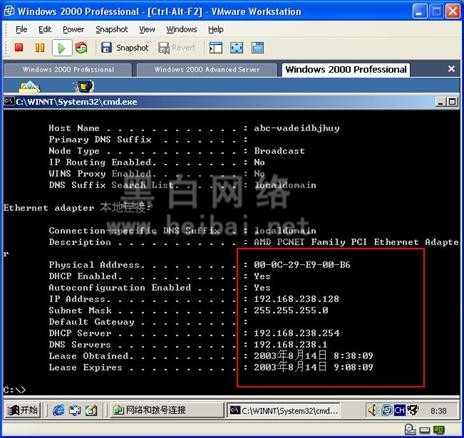The image size is (464, 438).
Task: Click the VMware title bar app icon
Action: coord(9,11)
